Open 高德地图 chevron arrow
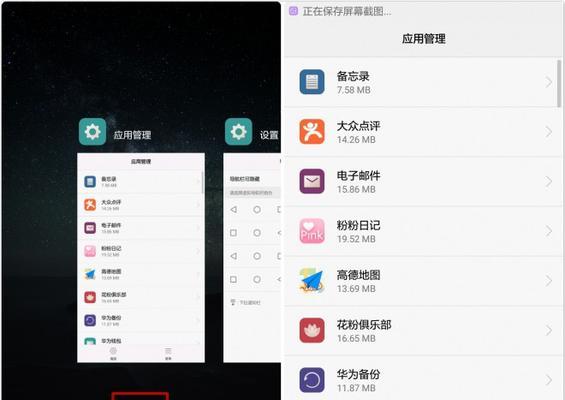The image size is (565, 400). click(x=548, y=281)
